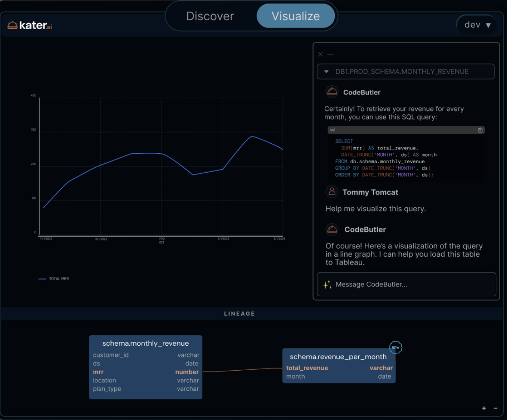Switch to the Discover tab
The image size is (507, 420).
pos(210,16)
